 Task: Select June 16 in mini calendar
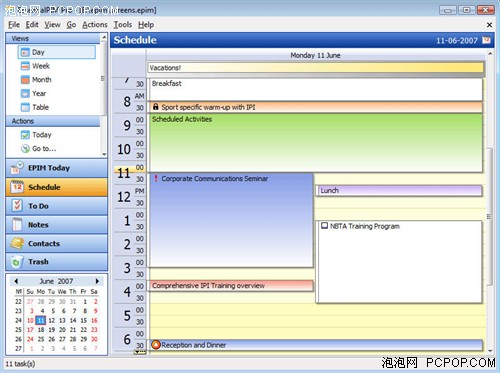coord(94,320)
